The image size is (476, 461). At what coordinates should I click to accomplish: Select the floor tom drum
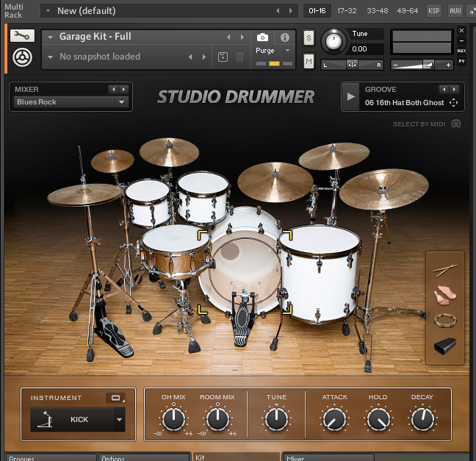tap(320, 274)
